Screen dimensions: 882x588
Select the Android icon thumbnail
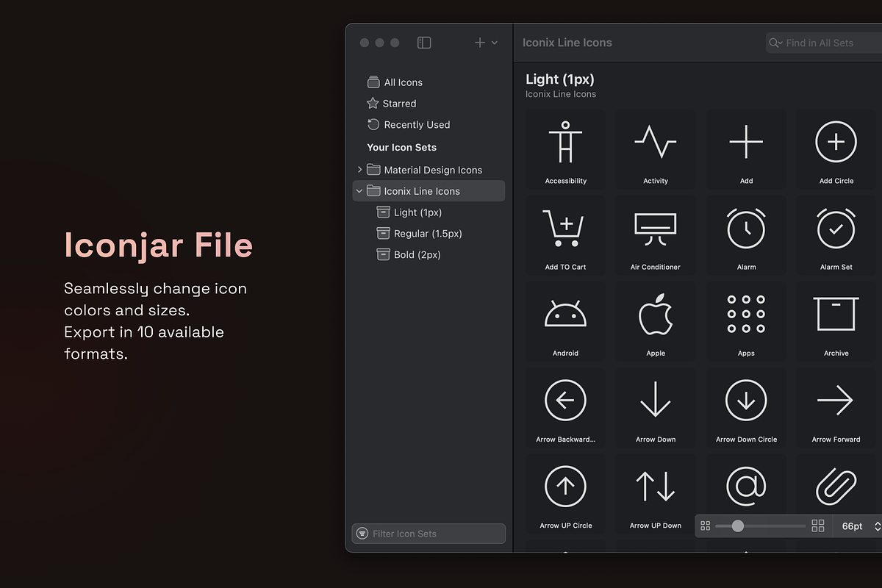[565, 315]
